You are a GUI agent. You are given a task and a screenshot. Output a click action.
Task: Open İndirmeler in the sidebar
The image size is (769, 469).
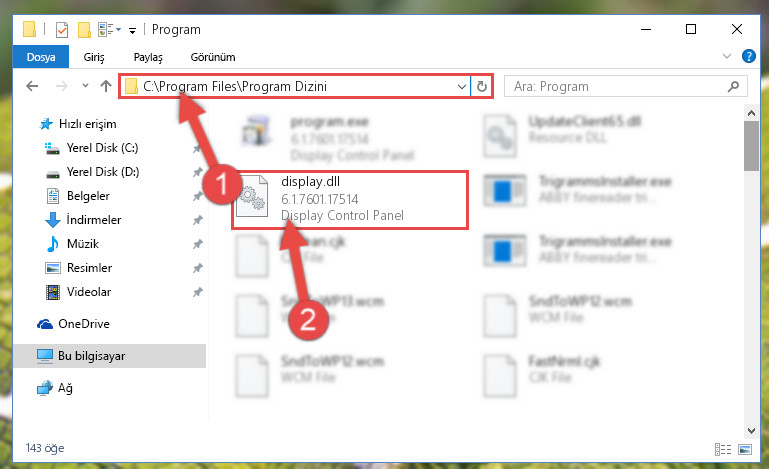94,220
